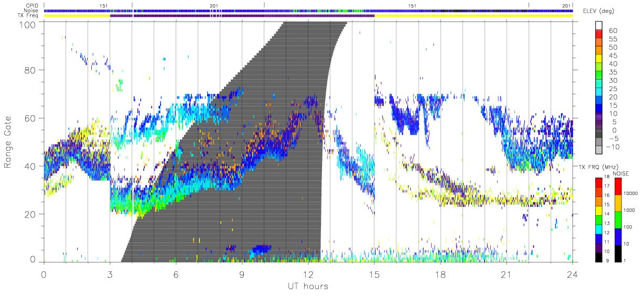644x297 pixels.
Task: Select the black 9–10 segment of TX FRQ colorbar
Action: coord(599,256)
